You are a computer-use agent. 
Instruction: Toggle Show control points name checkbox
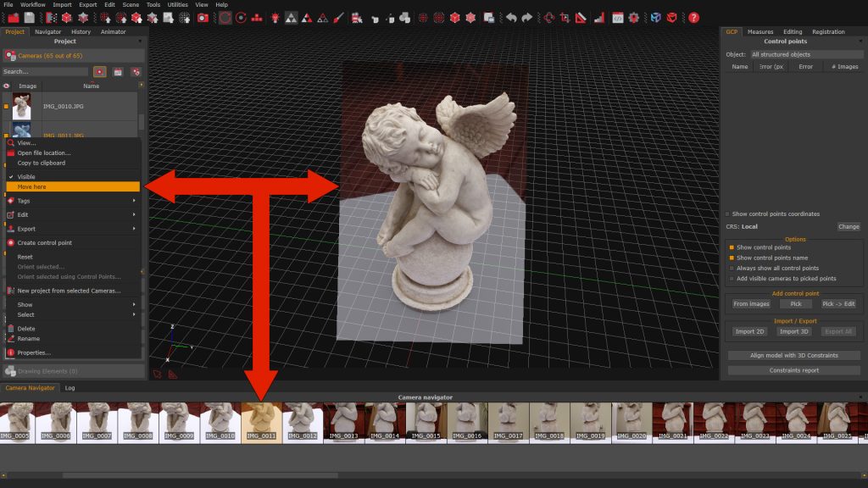(x=732, y=258)
